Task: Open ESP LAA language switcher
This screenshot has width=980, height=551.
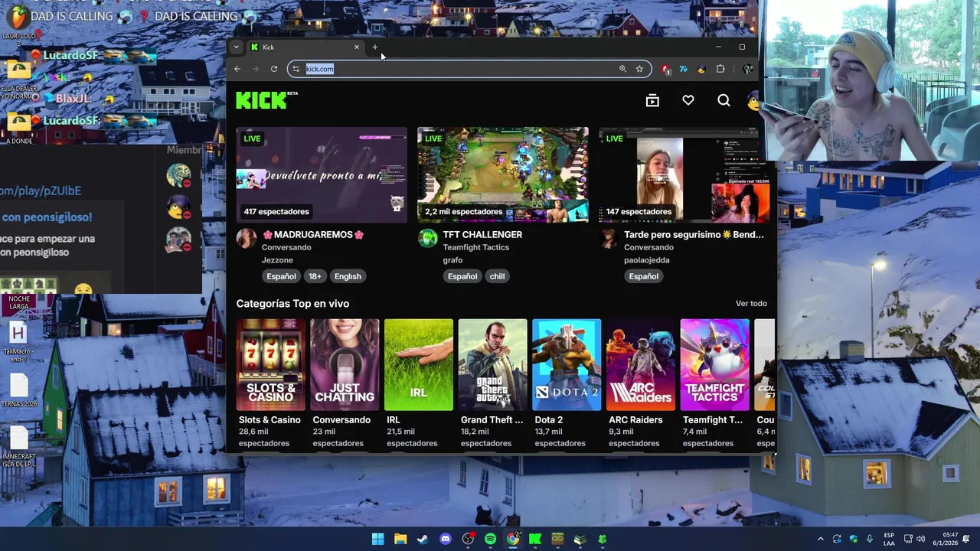Action: coord(889,539)
